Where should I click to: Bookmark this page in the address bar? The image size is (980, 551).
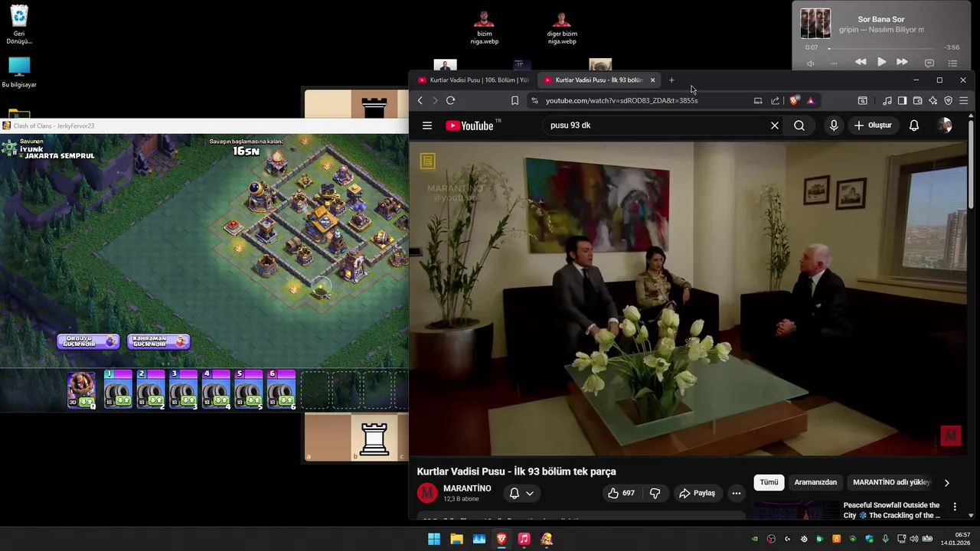tap(514, 100)
